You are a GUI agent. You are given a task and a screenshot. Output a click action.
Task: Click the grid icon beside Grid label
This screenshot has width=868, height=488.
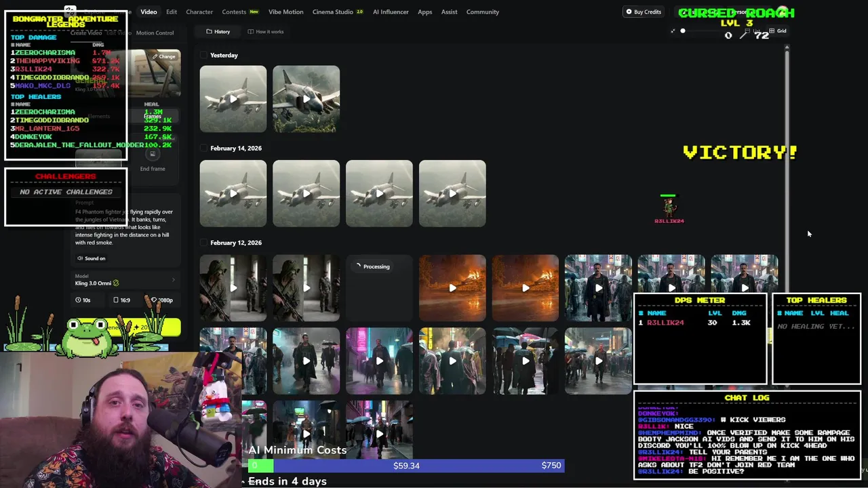(x=770, y=31)
